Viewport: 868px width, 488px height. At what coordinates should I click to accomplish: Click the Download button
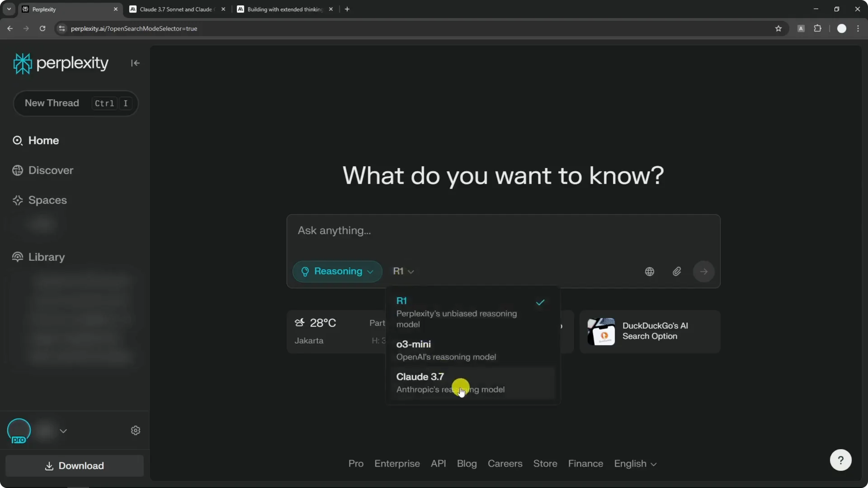[x=75, y=466]
